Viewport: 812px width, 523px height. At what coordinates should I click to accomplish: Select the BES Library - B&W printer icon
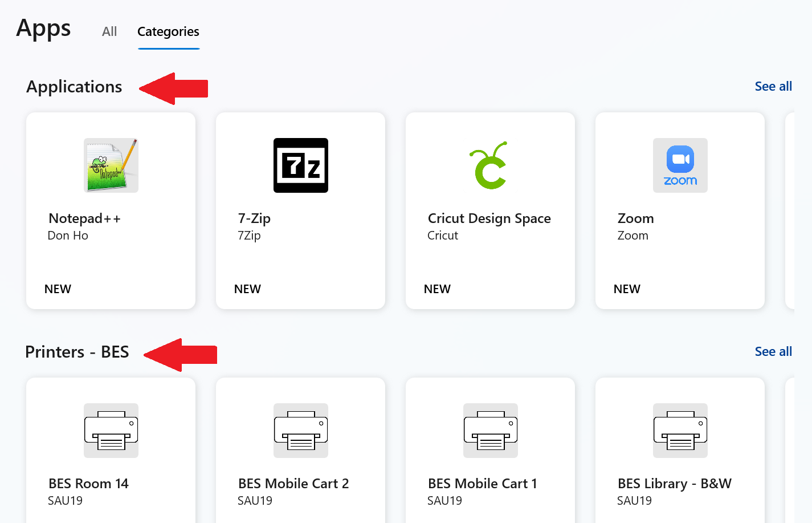680,431
